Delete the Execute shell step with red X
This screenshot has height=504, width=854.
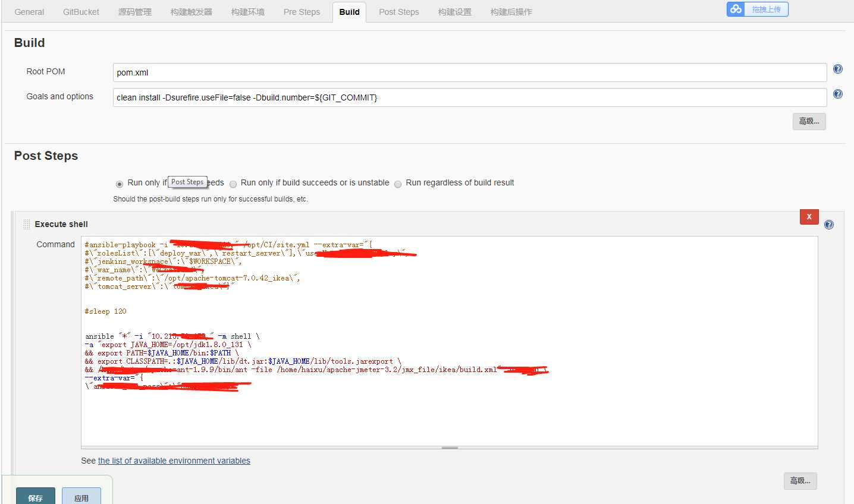tap(809, 217)
